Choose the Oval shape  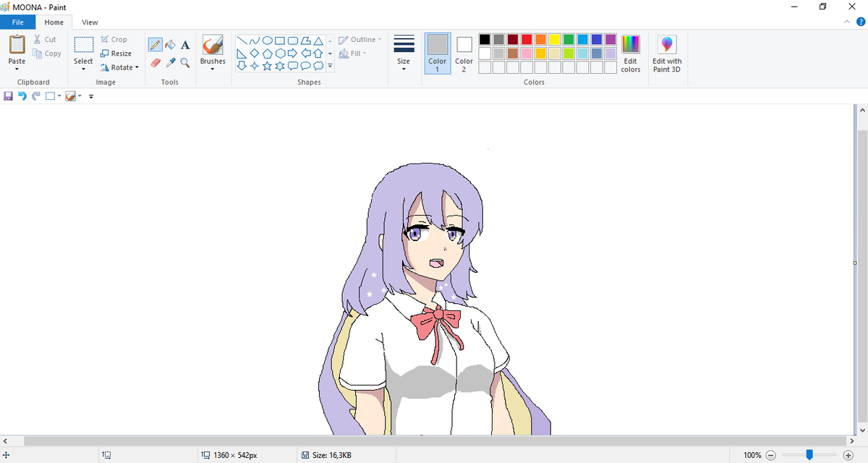click(x=267, y=41)
